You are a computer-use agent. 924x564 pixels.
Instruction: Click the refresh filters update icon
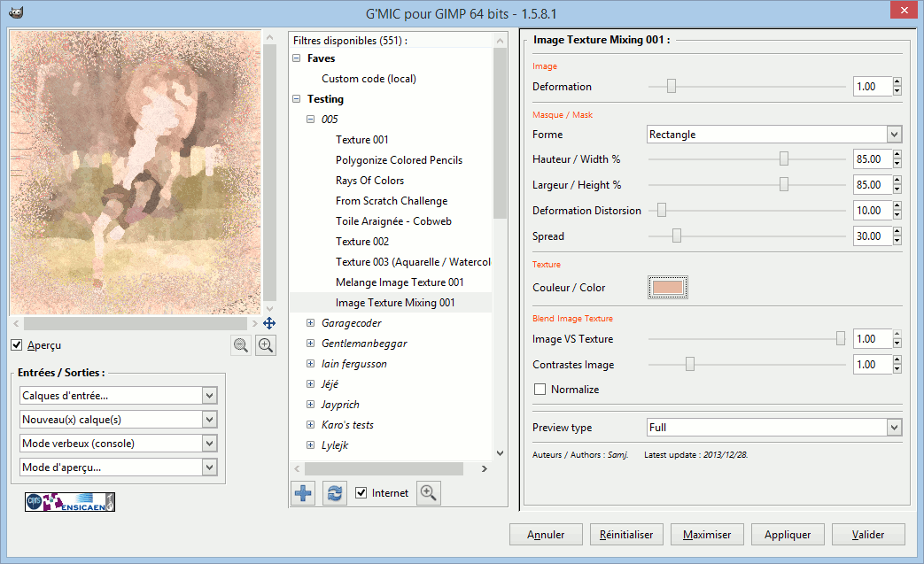click(335, 493)
